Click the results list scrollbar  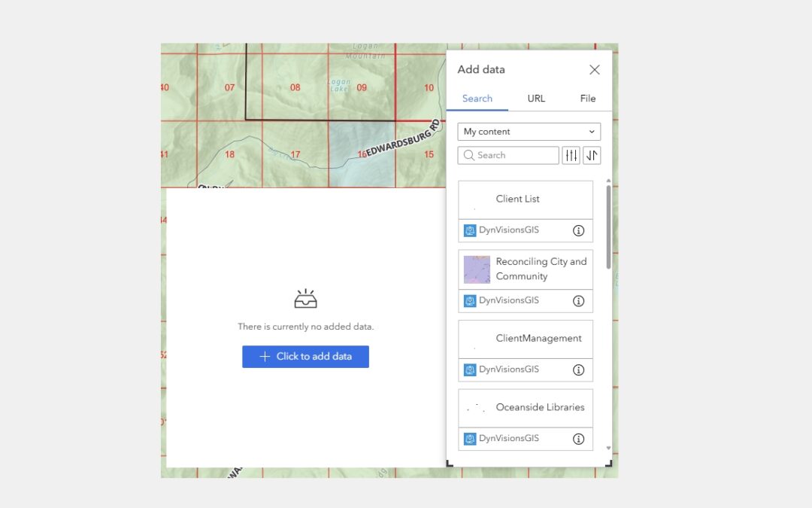pos(608,226)
